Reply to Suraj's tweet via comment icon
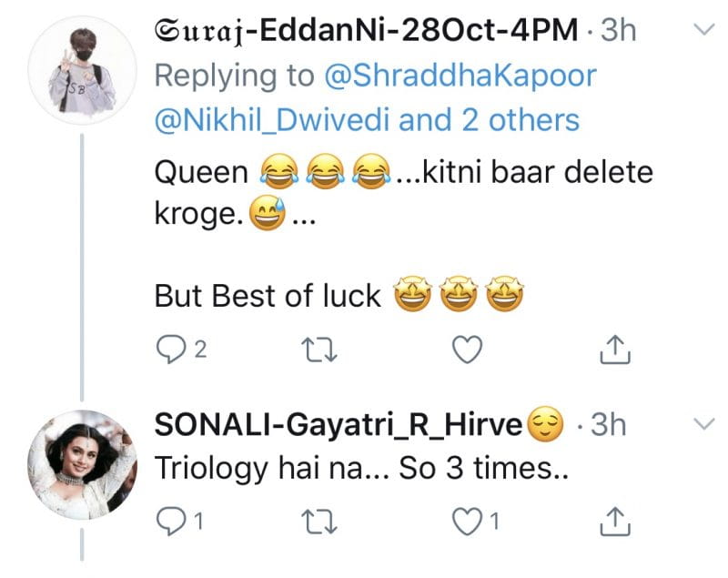The width and height of the screenshot is (728, 578). click(170, 350)
